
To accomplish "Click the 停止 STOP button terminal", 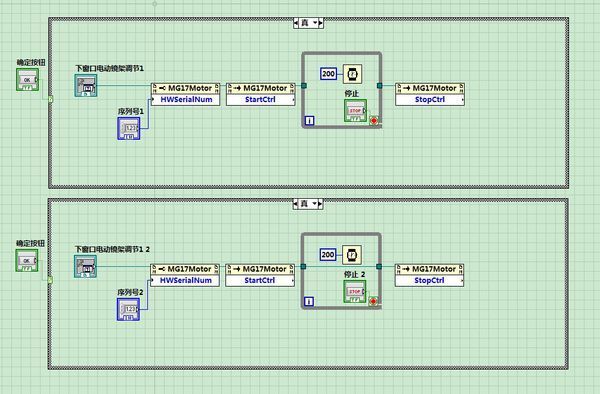I will (355, 111).
